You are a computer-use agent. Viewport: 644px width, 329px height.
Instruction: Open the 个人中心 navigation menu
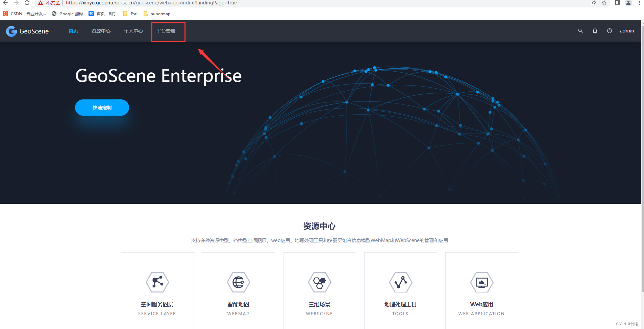133,31
